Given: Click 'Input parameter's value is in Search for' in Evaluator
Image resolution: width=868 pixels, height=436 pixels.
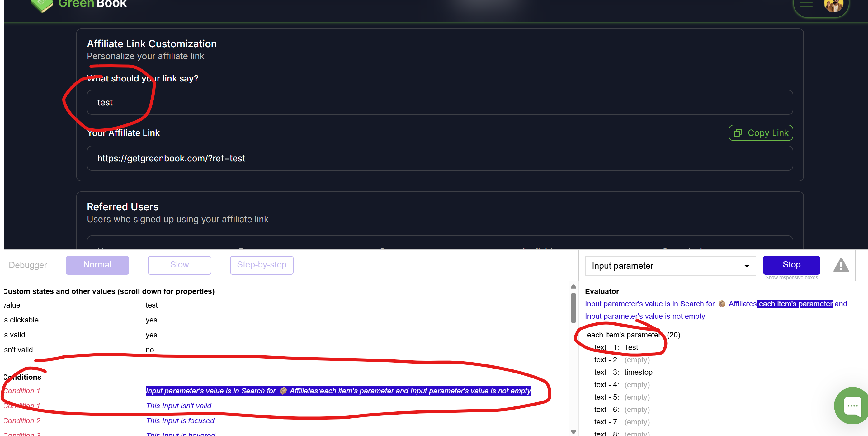Looking at the screenshot, I should [650, 304].
